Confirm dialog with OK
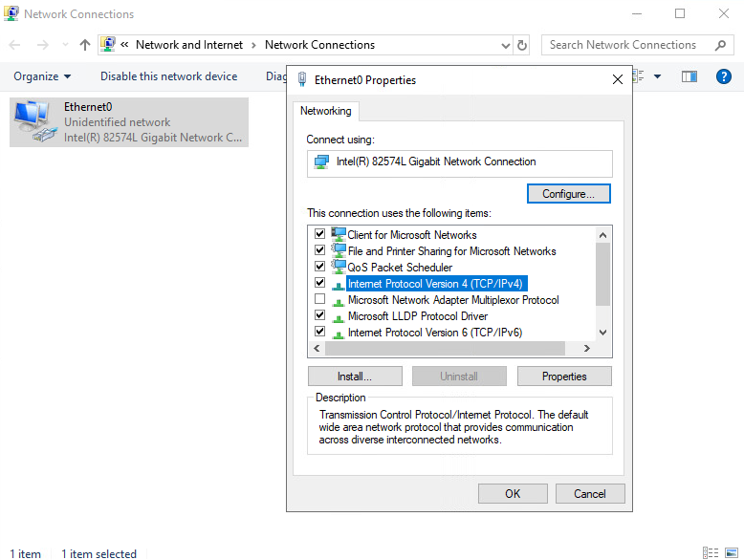744x560 pixels. (x=513, y=494)
